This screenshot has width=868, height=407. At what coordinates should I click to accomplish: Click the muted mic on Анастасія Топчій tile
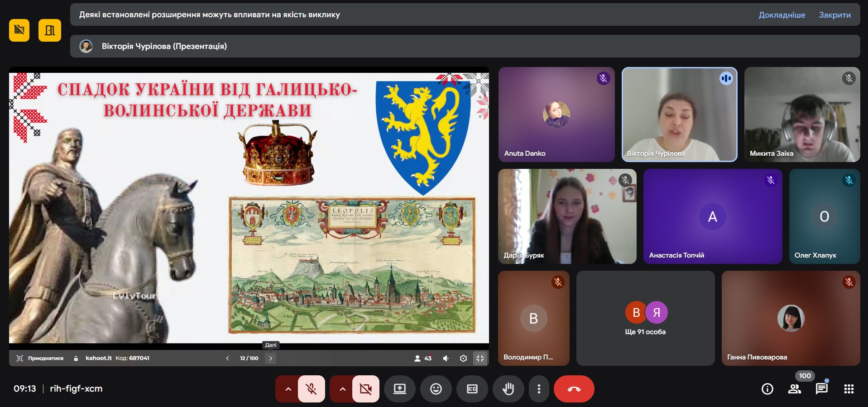point(771,180)
